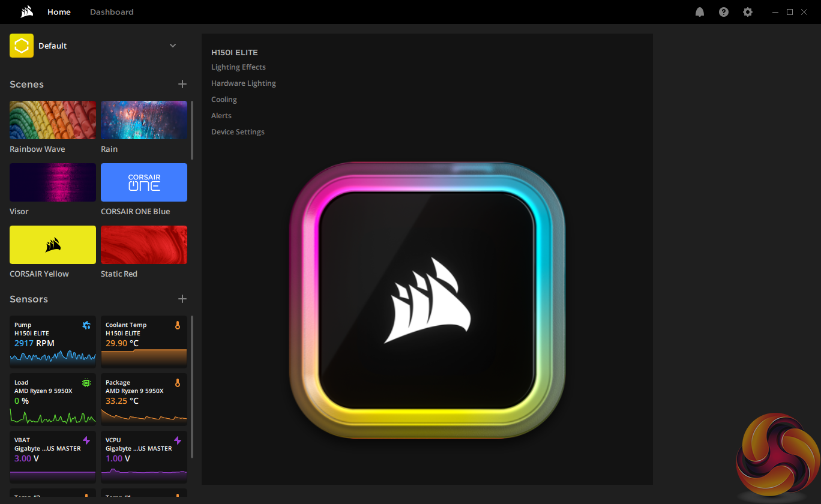
Task: Open the Alerts section
Action: pos(221,116)
